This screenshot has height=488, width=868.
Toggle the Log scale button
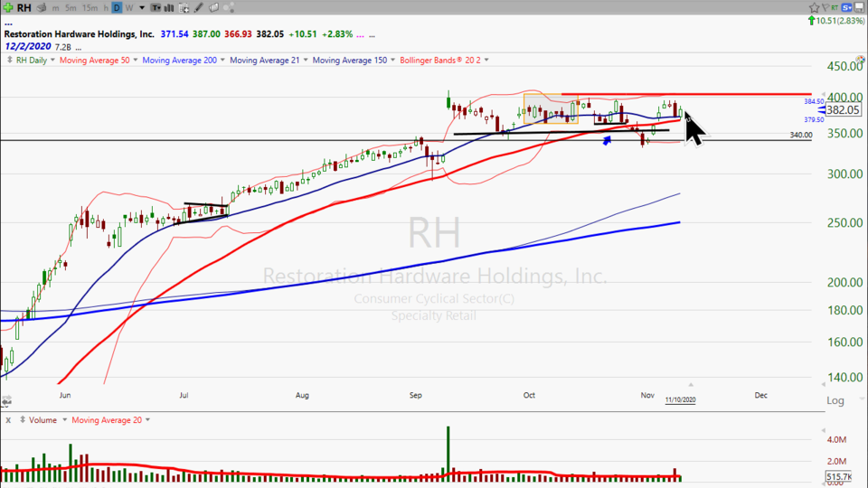coord(835,400)
